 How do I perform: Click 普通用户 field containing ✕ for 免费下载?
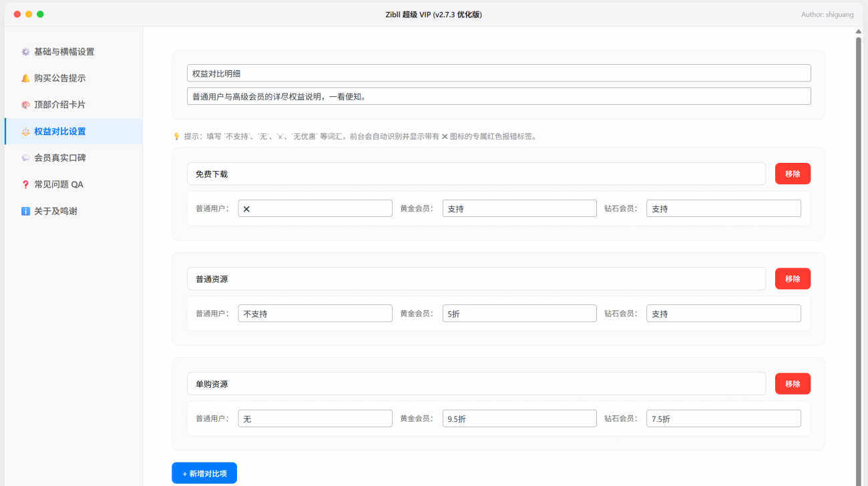click(x=315, y=208)
